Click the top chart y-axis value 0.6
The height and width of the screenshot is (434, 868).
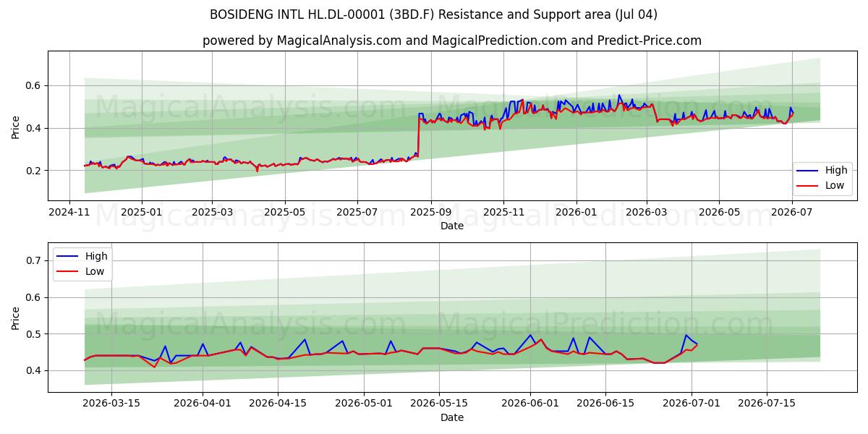pos(35,85)
